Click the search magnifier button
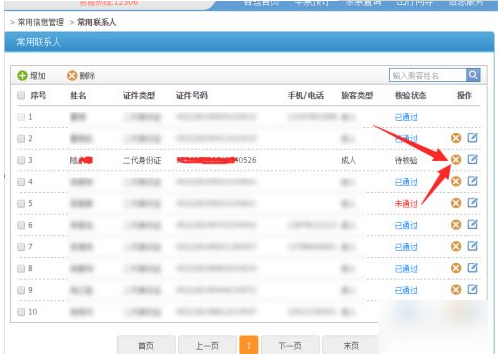 click(x=473, y=75)
